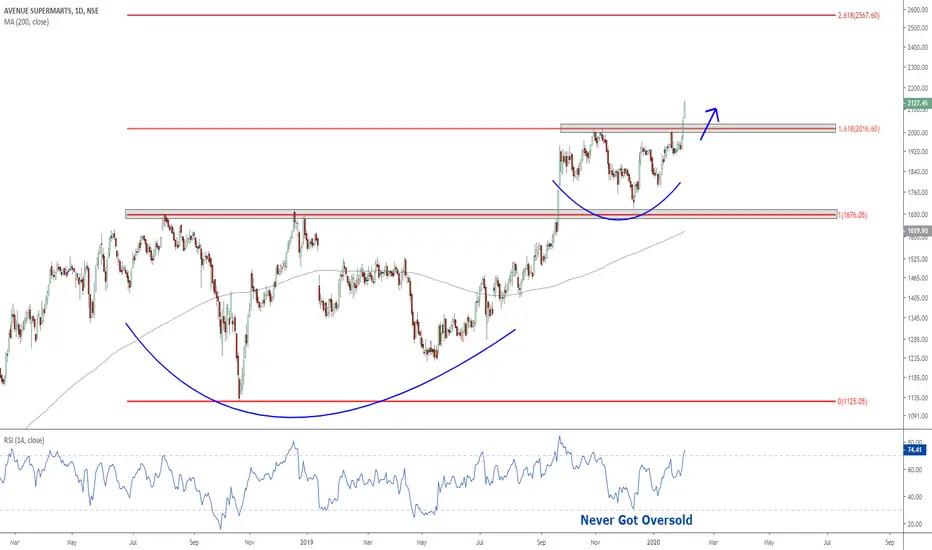The height and width of the screenshot is (550, 932).
Task: Click the 2500.00 price axis label
Action: click(918, 28)
